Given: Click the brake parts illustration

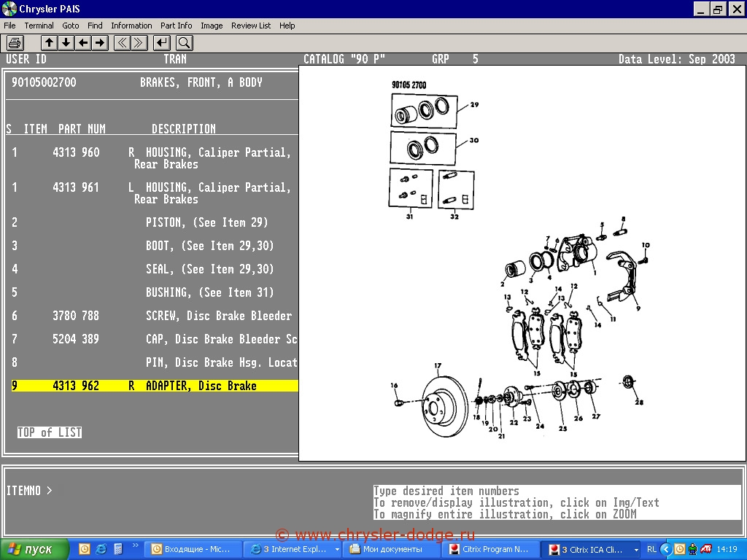Looking at the screenshot, I should point(522,262).
